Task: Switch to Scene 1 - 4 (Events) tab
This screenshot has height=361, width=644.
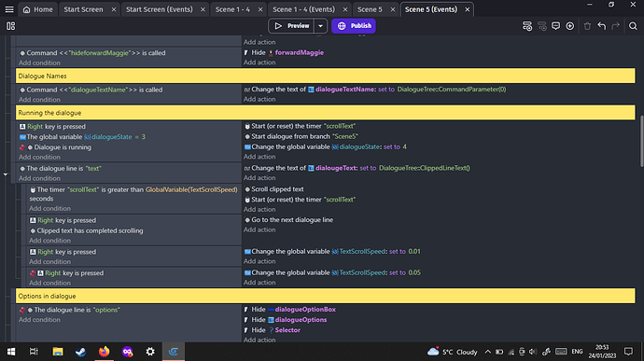Action: 303,9
